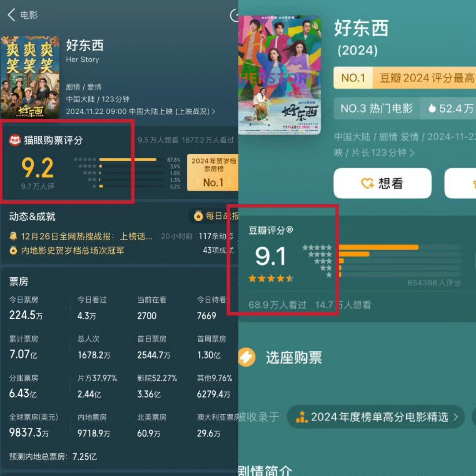Screen dimensions: 476x476
Task: Tap the bell icon for 12月26日全网热搜战报
Action: pos(13,236)
